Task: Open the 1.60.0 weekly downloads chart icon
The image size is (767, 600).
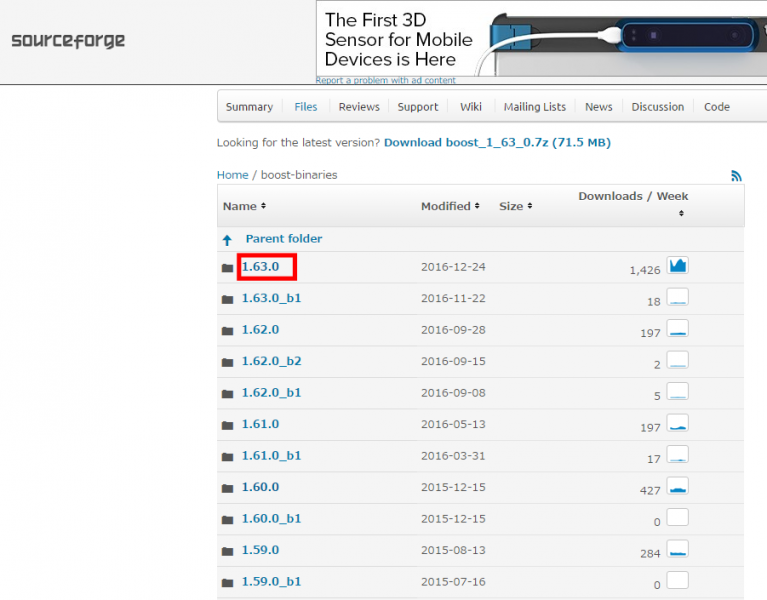Action: point(677,487)
